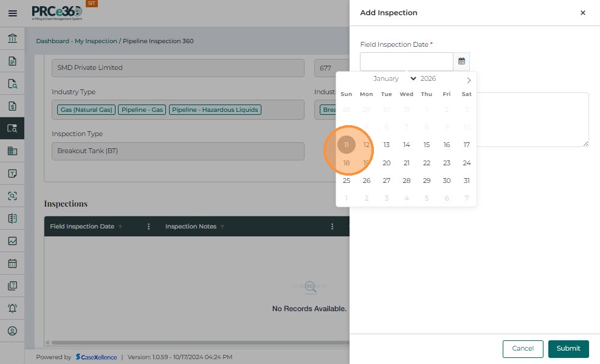Open the chart report icon in sidebar
Image resolution: width=600 pixels, height=364 pixels.
coord(12,241)
